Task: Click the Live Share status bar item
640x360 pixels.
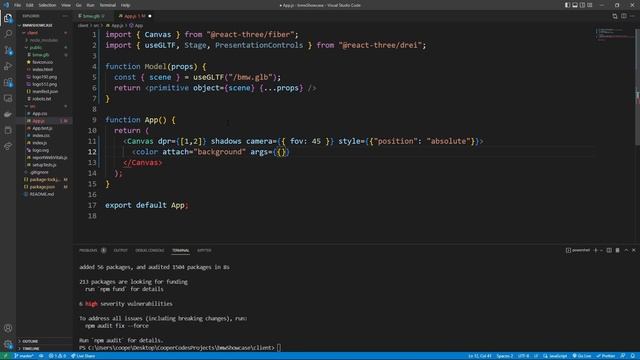Action: [83, 356]
